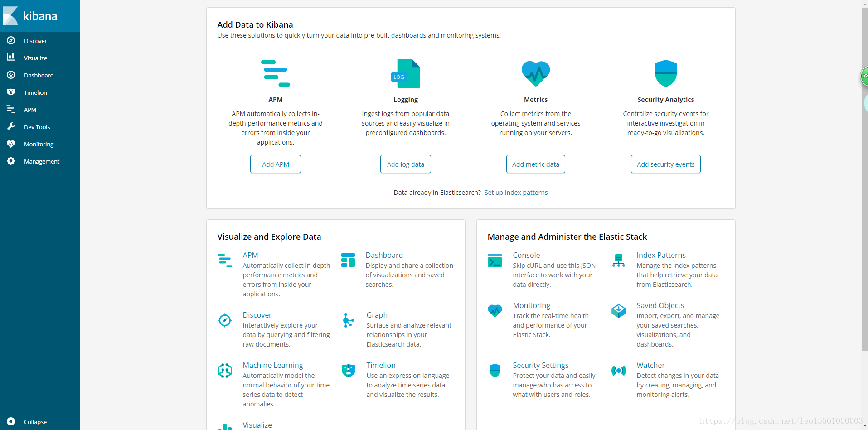Select Timelion in the sidebar menu
The height and width of the screenshot is (430, 868).
click(x=35, y=92)
